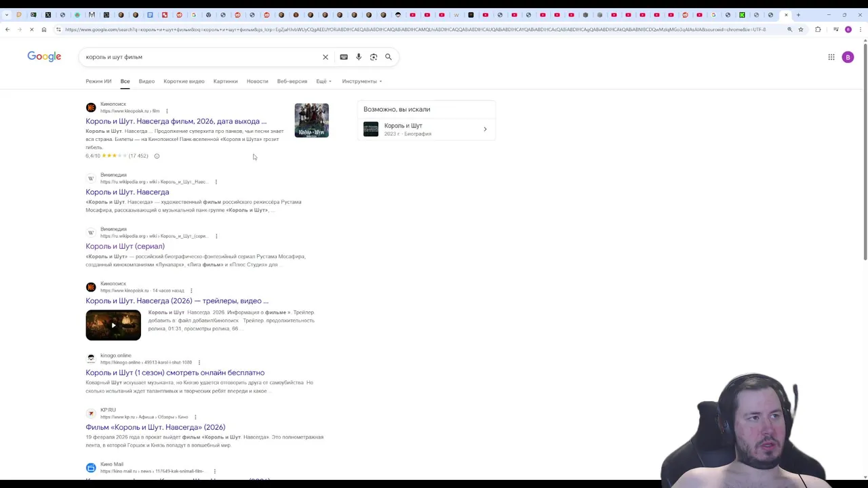The width and height of the screenshot is (868, 488).
Task: Open options for KP.RU result
Action: [195, 417]
